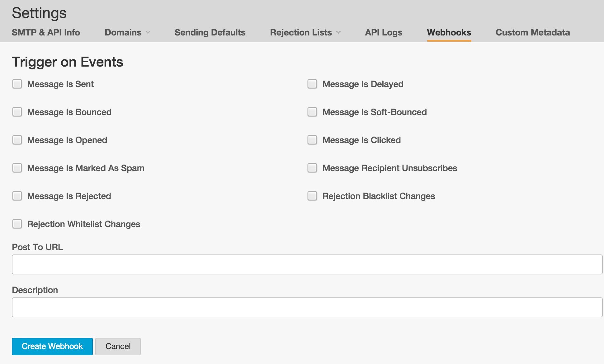Check Message Is Delayed event
Viewport: 604px width, 364px height.
click(312, 84)
